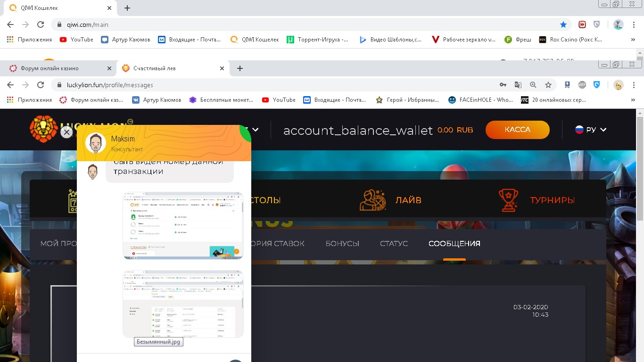Viewport: 644px width, 362px height.
Task: Reload the luckylion.fun page
Action: point(41,85)
